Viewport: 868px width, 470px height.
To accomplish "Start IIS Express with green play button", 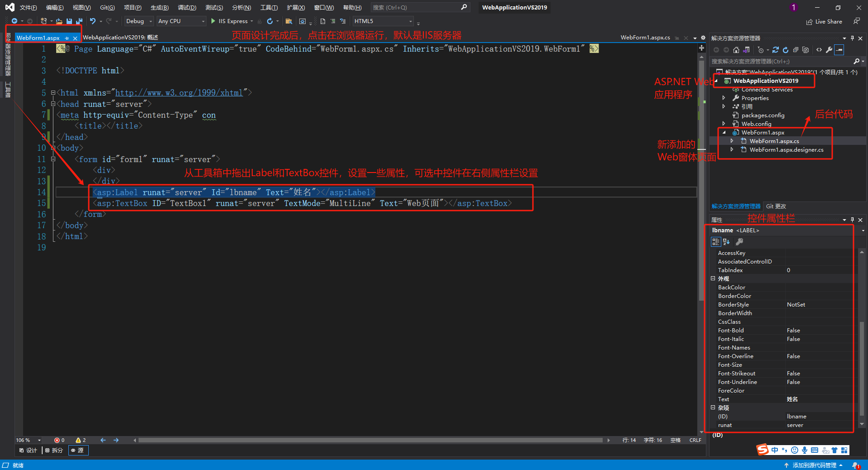I will click(x=213, y=21).
